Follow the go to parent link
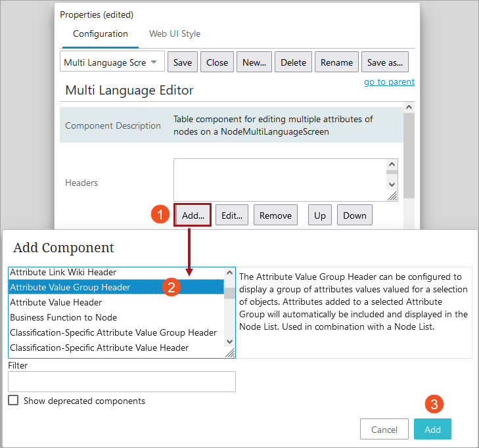 389,82
